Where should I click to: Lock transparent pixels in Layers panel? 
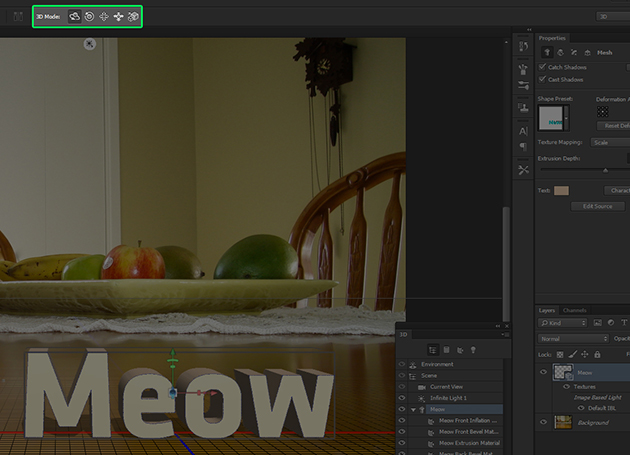[x=560, y=355]
